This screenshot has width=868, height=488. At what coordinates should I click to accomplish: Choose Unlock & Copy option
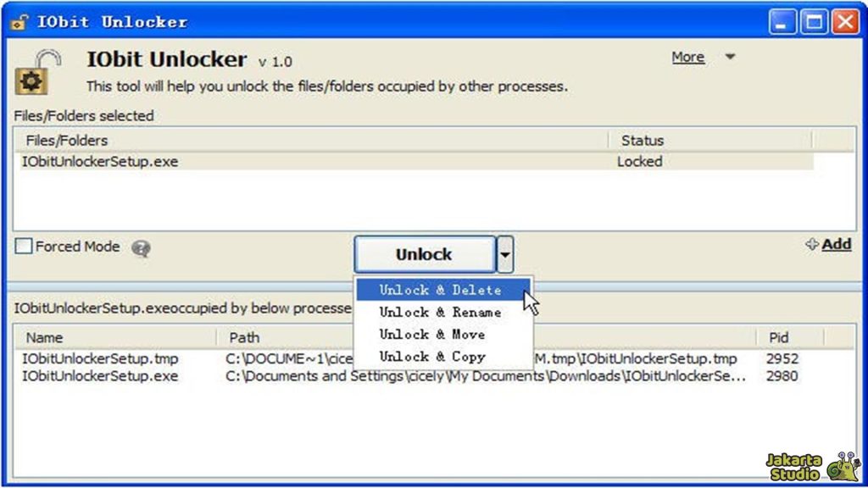pos(433,357)
